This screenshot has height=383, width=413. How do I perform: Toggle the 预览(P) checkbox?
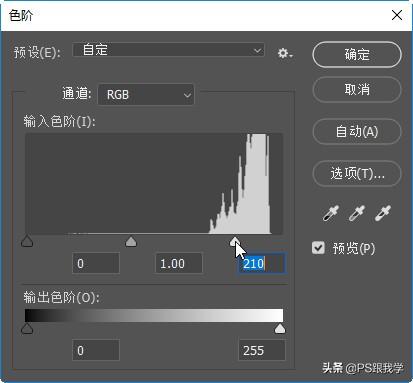point(318,248)
